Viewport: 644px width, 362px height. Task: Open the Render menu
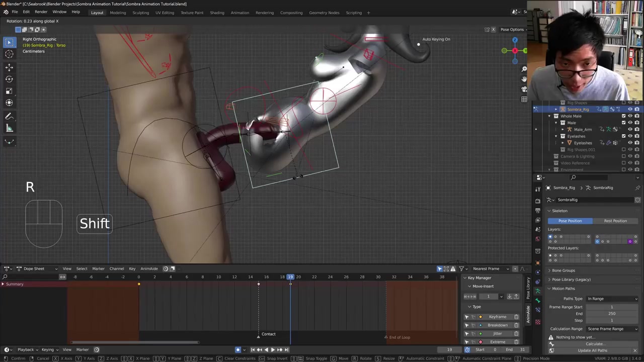click(x=41, y=12)
